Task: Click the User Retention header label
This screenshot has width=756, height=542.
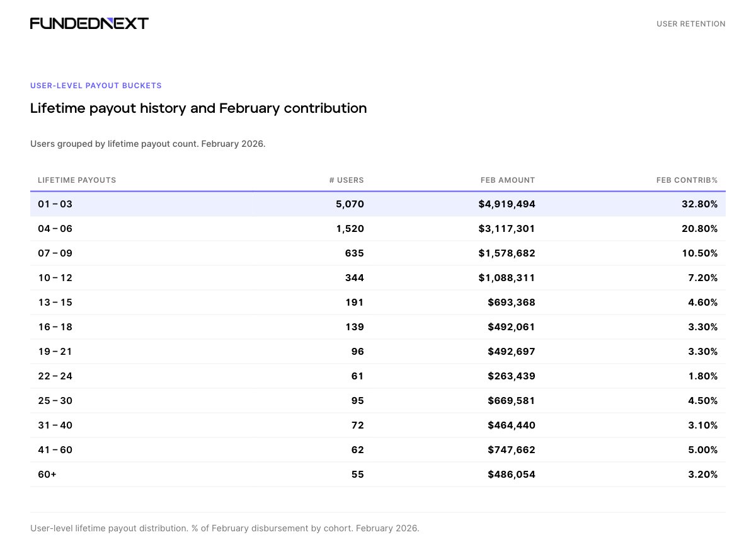Action: (690, 24)
